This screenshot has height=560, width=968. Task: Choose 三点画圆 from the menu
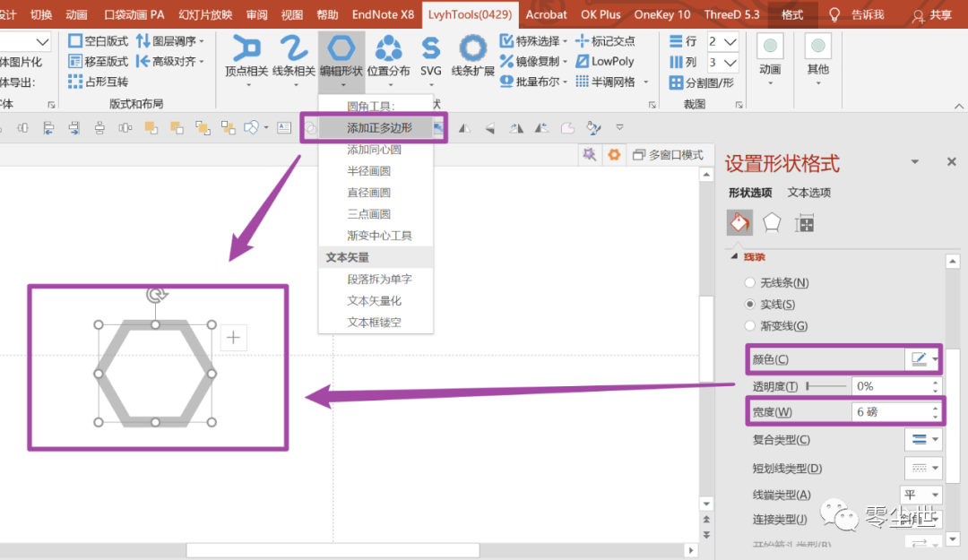click(376, 214)
